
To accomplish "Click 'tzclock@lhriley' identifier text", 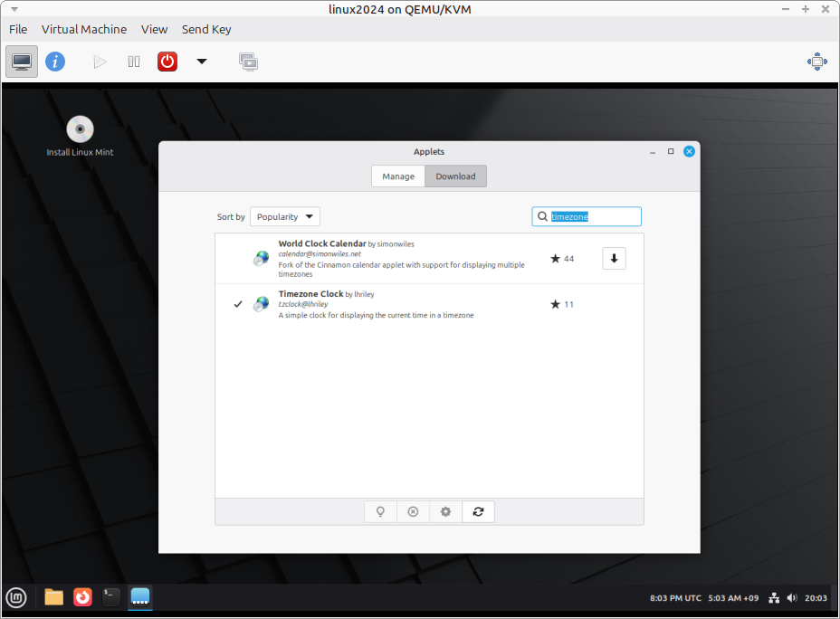I will coord(303,304).
